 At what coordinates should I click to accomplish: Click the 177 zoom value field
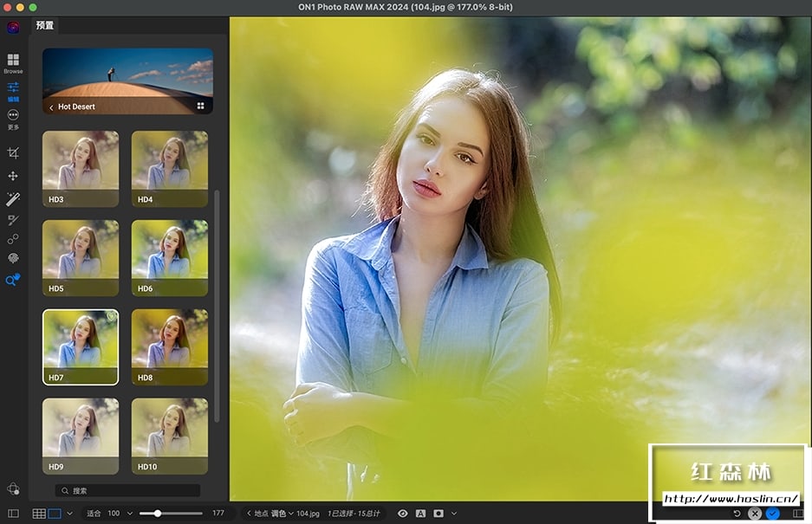218,513
